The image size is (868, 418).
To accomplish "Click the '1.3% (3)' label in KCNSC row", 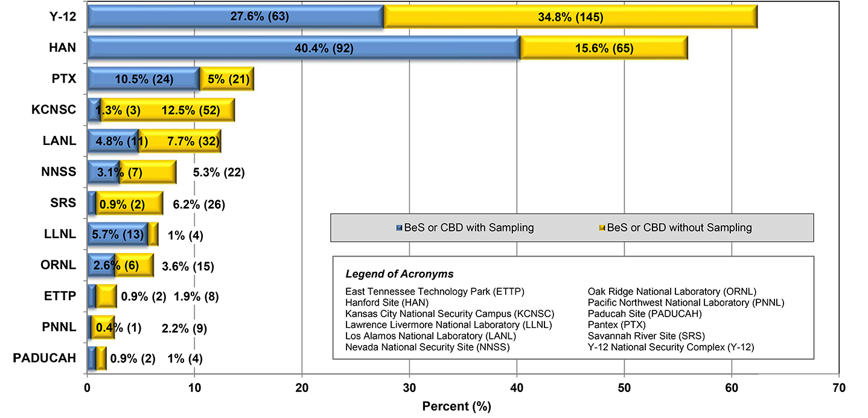I will tap(118, 111).
